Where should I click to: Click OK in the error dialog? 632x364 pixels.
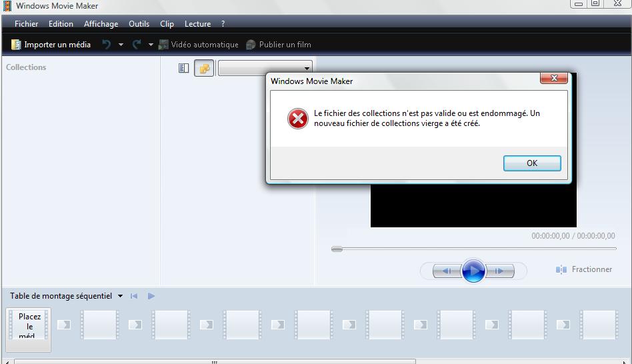coord(531,163)
